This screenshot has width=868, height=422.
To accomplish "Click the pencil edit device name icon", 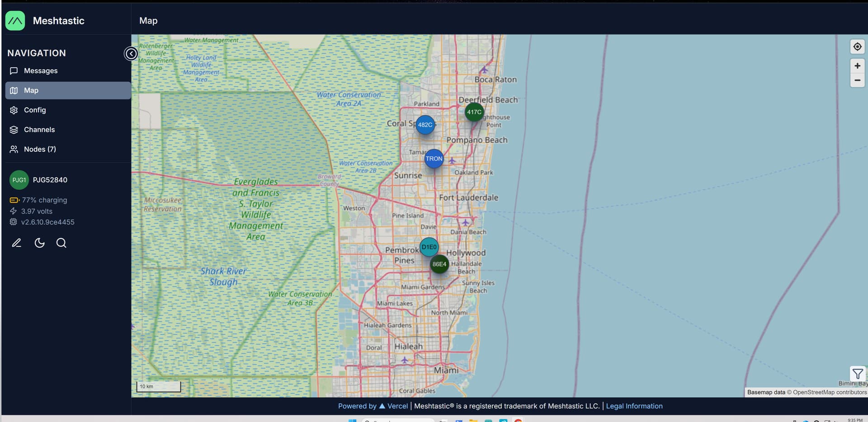I will [17, 243].
